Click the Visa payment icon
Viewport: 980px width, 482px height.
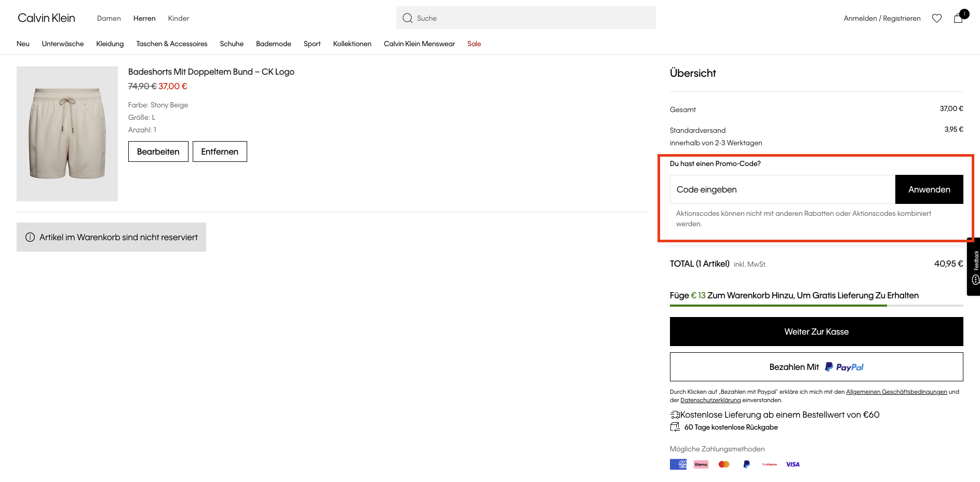point(793,464)
